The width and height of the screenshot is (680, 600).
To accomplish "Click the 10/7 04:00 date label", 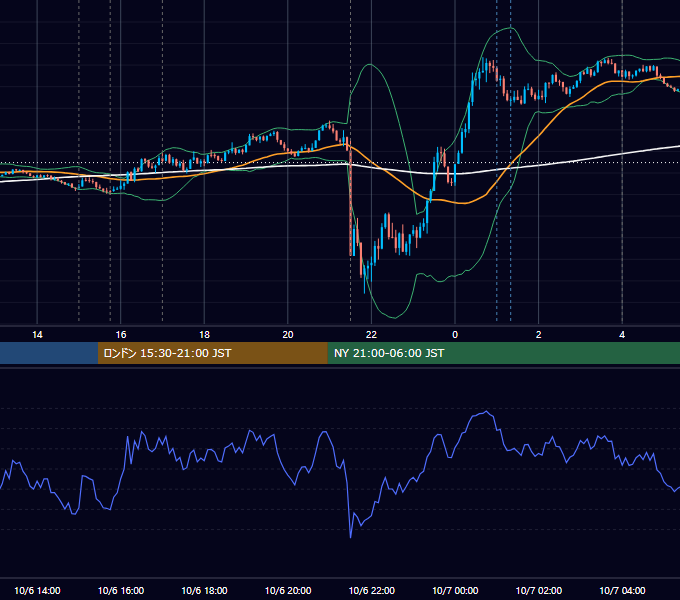I will (622, 590).
